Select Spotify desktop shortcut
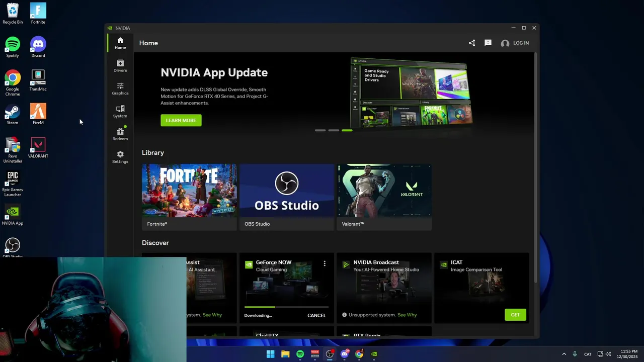 [13, 47]
